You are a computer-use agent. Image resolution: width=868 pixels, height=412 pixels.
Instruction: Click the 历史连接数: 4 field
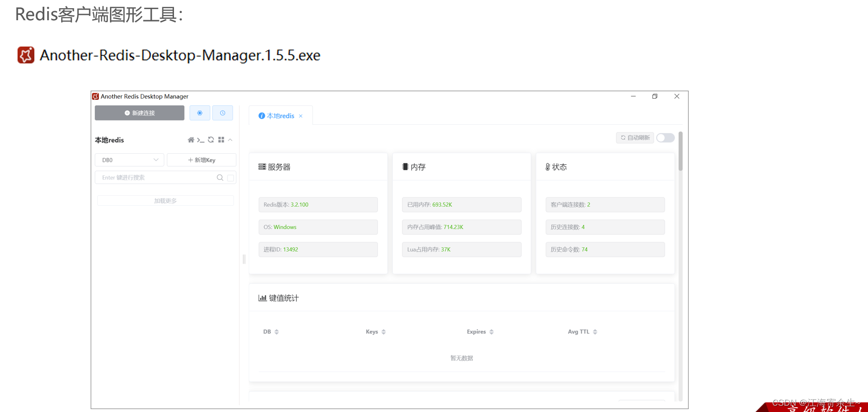click(x=605, y=227)
